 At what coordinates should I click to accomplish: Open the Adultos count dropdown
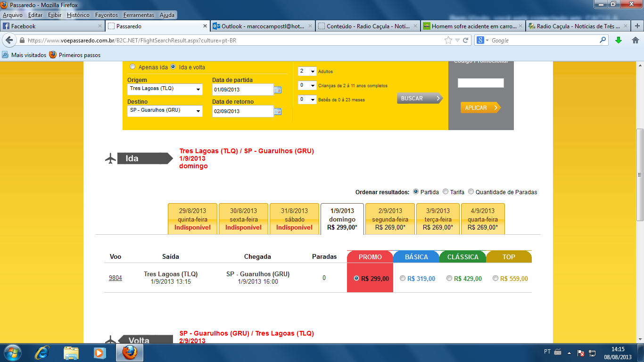(307, 71)
